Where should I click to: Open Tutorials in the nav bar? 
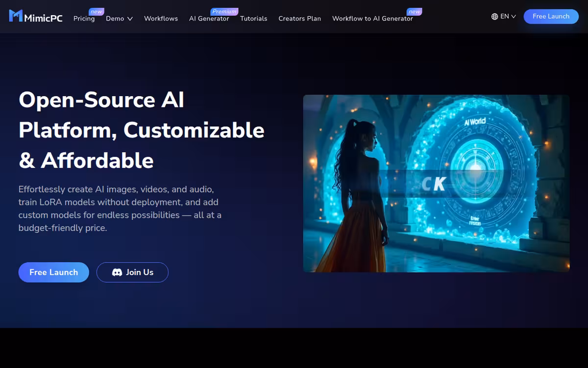click(x=253, y=18)
